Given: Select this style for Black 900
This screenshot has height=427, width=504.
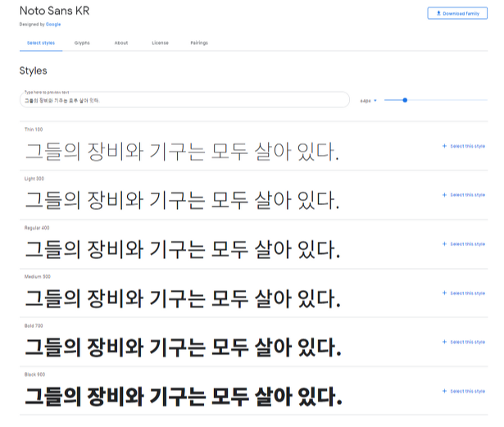Looking at the screenshot, I should (x=464, y=391).
